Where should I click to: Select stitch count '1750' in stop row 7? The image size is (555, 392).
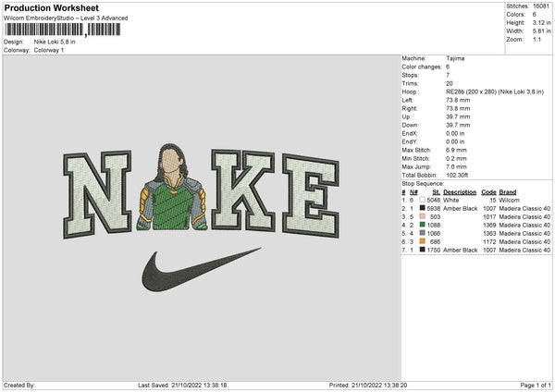click(434, 251)
